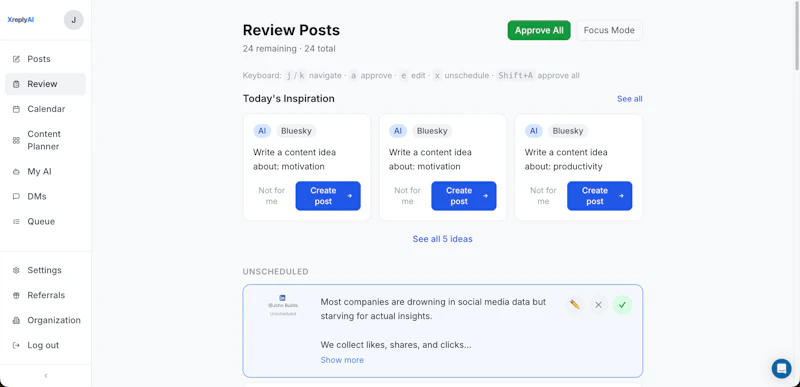This screenshot has height=387, width=800.
Task: Dismiss first motivation idea with Not for me
Action: pos(271,196)
